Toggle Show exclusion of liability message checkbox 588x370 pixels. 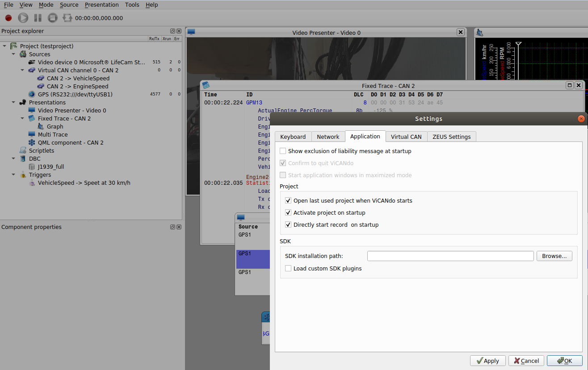tap(283, 151)
